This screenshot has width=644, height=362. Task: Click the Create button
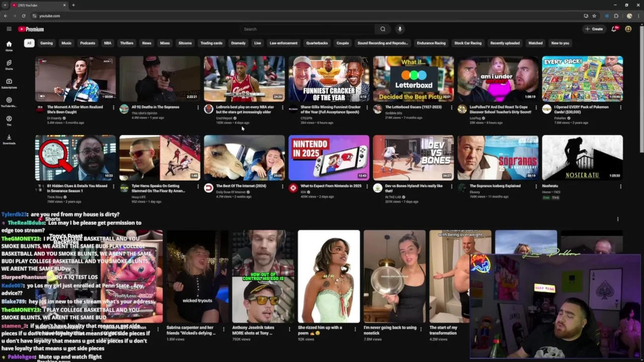click(x=594, y=29)
